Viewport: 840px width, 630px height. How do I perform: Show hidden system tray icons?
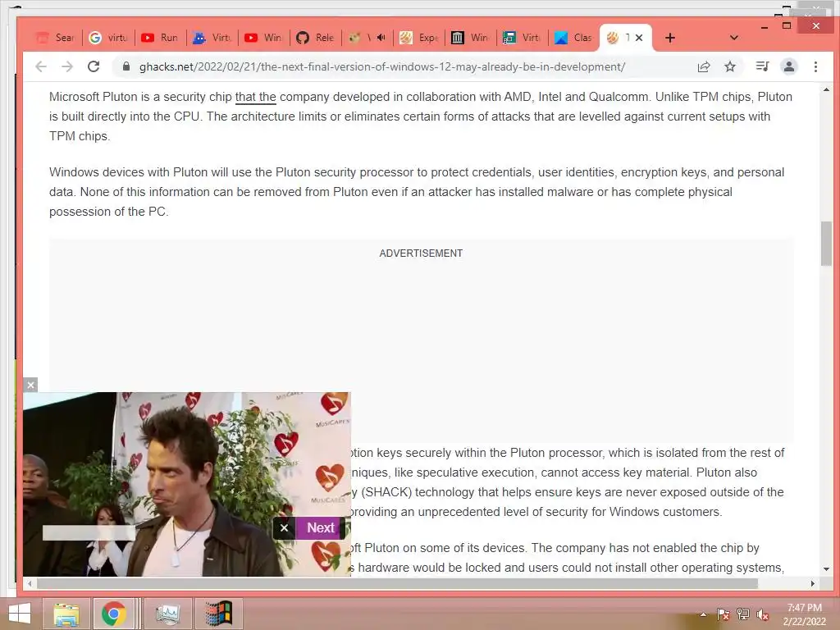coord(703,614)
